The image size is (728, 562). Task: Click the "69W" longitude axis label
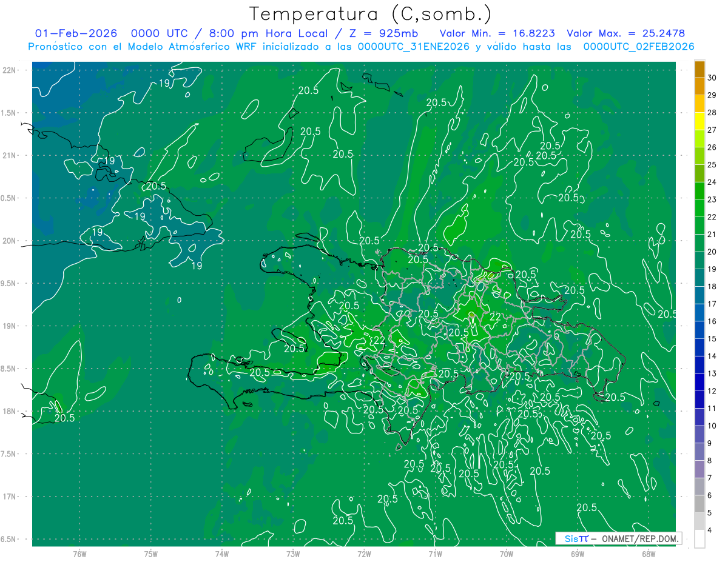click(x=578, y=554)
